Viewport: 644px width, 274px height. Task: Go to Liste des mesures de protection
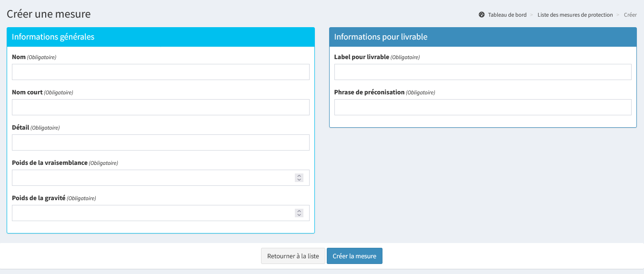[575, 15]
